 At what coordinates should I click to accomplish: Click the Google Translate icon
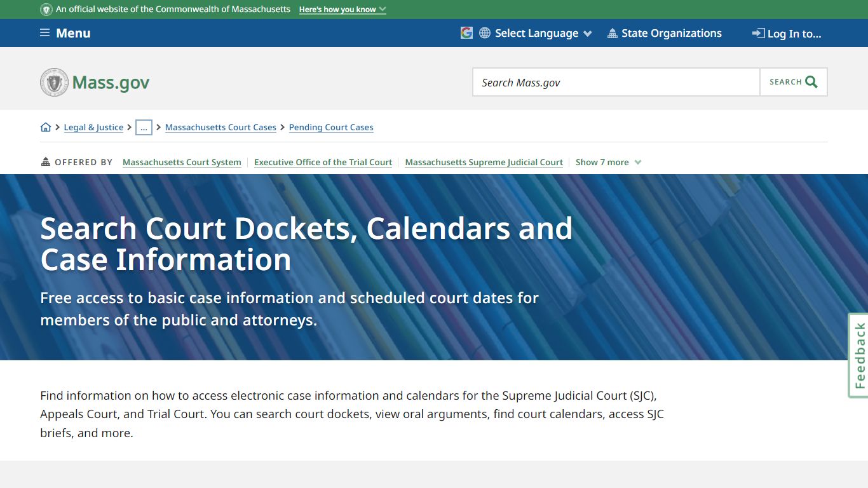tap(466, 32)
